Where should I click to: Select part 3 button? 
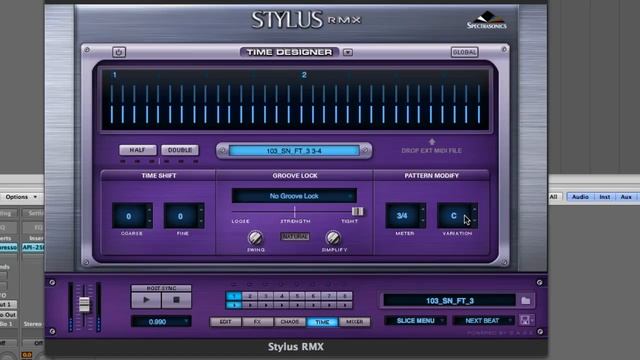pos(266,296)
